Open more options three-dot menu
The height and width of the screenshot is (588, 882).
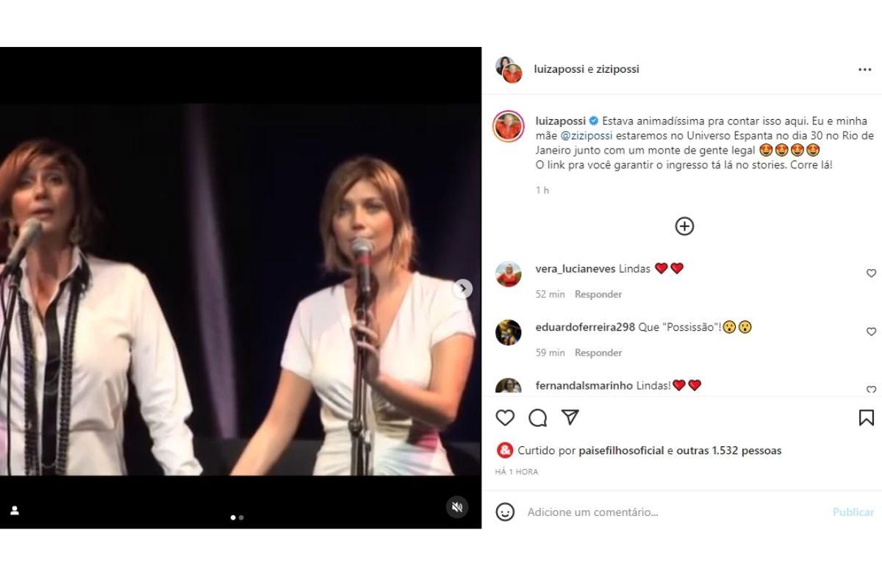coord(864,70)
